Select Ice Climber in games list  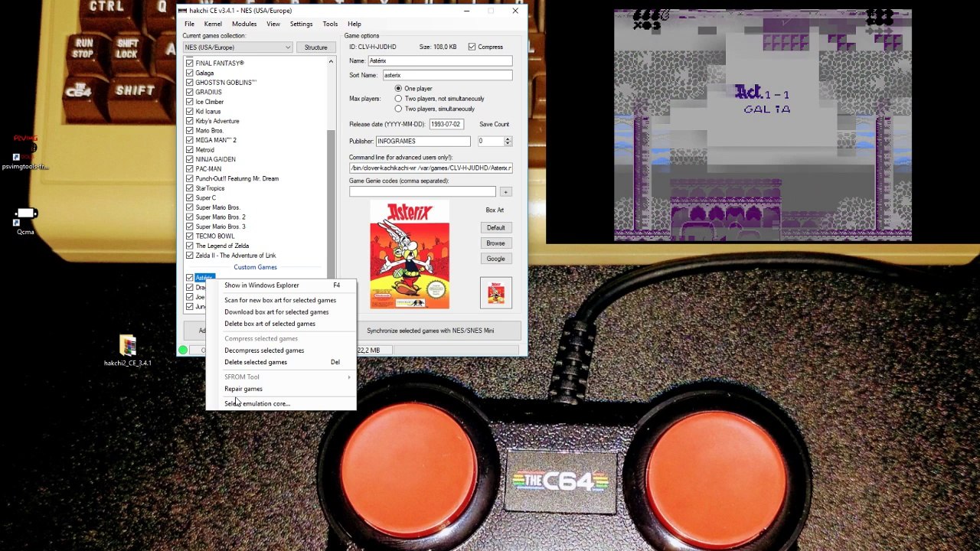tap(209, 102)
